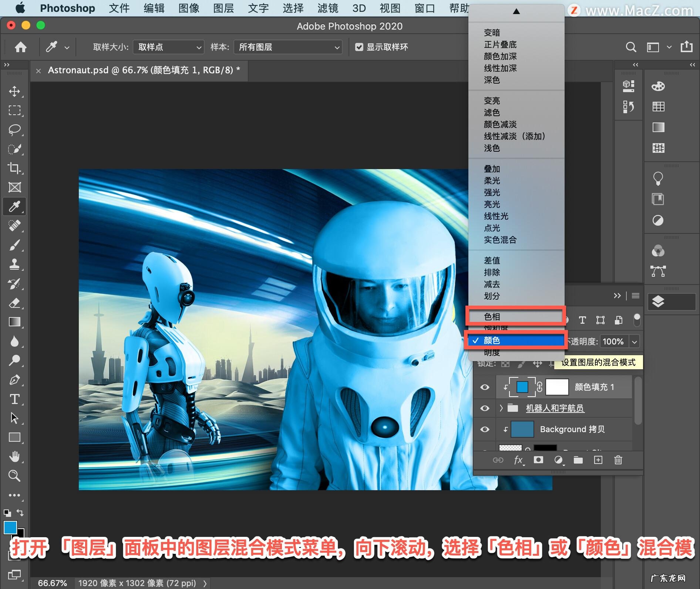
Task: Select the Move tool
Action: [x=14, y=91]
